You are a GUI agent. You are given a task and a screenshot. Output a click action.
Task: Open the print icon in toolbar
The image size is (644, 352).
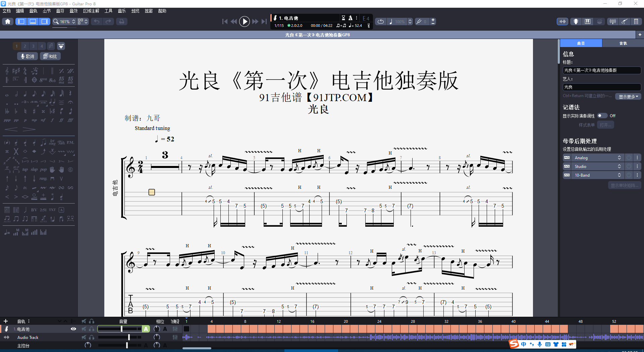(122, 21)
